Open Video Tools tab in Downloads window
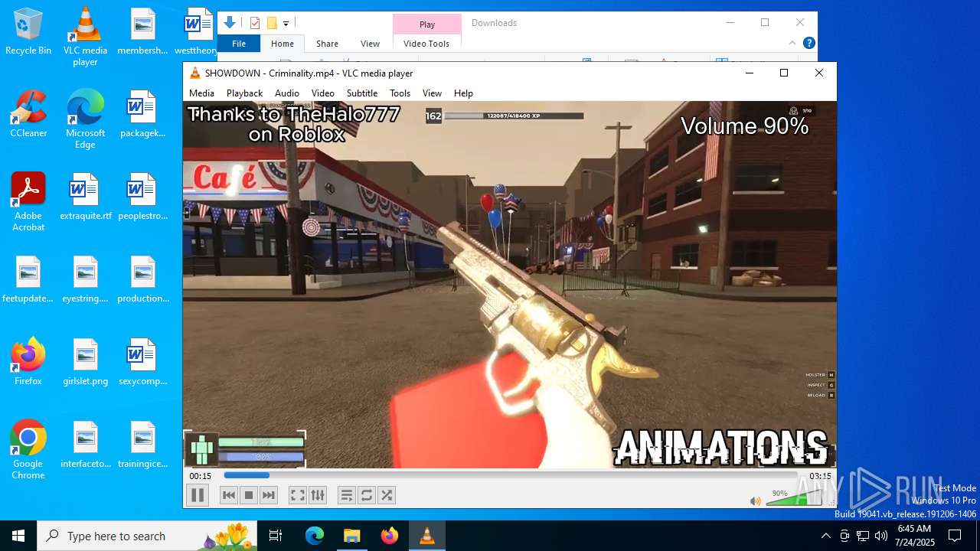The width and height of the screenshot is (980, 551). click(x=426, y=44)
